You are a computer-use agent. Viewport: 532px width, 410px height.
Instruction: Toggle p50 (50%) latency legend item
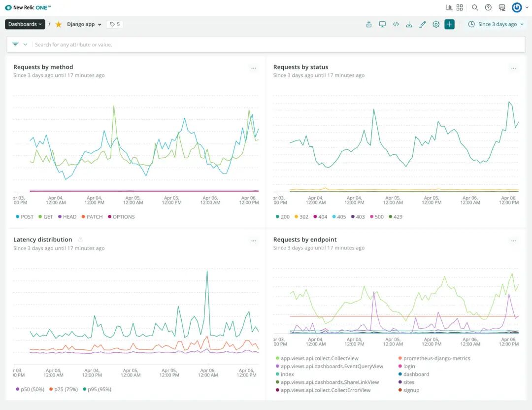click(30, 389)
